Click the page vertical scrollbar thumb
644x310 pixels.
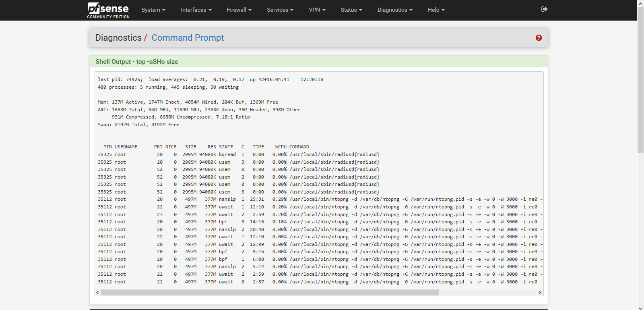(640, 81)
